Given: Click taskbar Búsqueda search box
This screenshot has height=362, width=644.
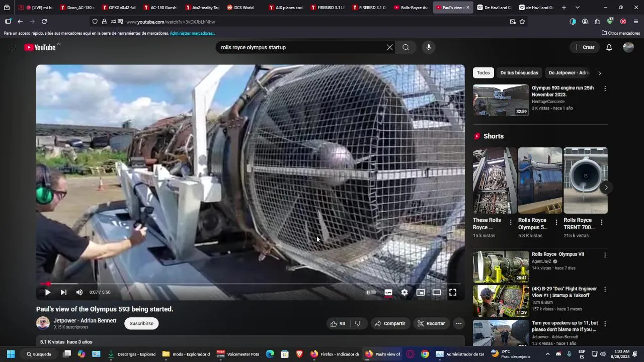Looking at the screenshot, I should [x=39, y=354].
